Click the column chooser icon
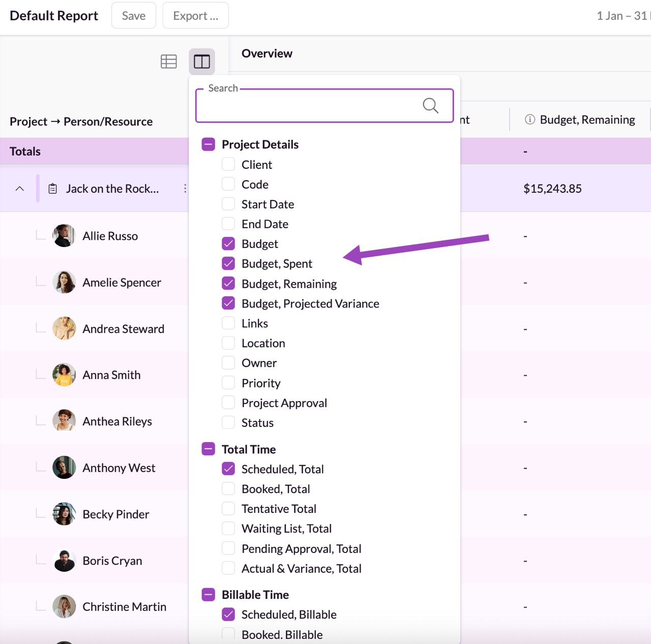The image size is (651, 644). [202, 62]
